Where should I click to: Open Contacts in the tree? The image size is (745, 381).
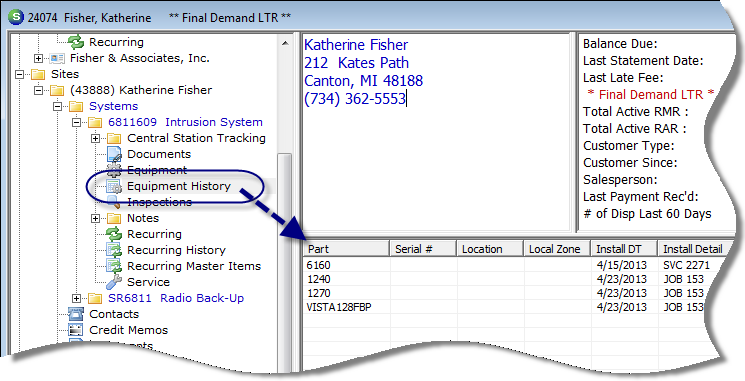pos(114,314)
